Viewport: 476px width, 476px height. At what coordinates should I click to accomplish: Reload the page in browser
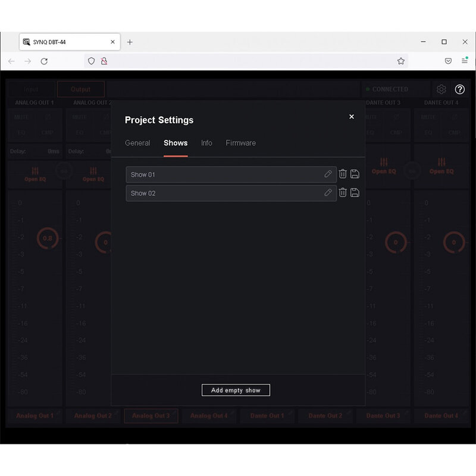[x=44, y=61]
